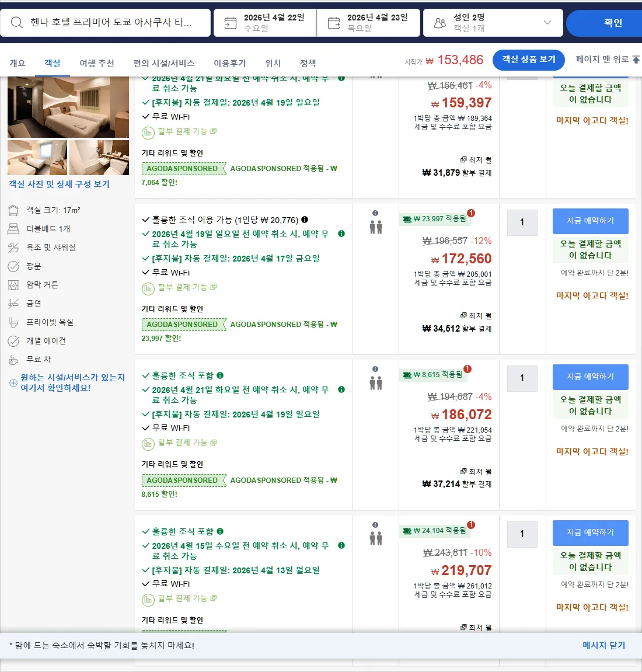Click the guests people icon
Screen dimensions: 642x672
click(440, 23)
